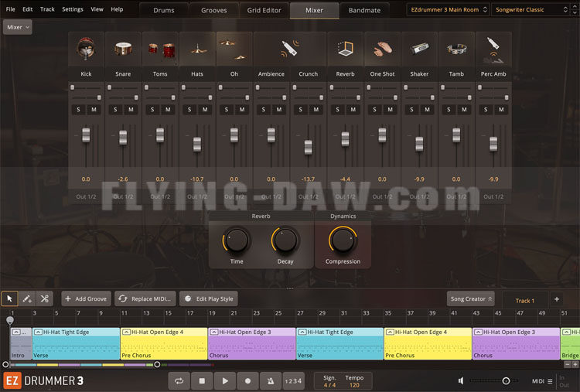
Task: Click the Toms channel icon
Action: pyautogui.click(x=162, y=49)
